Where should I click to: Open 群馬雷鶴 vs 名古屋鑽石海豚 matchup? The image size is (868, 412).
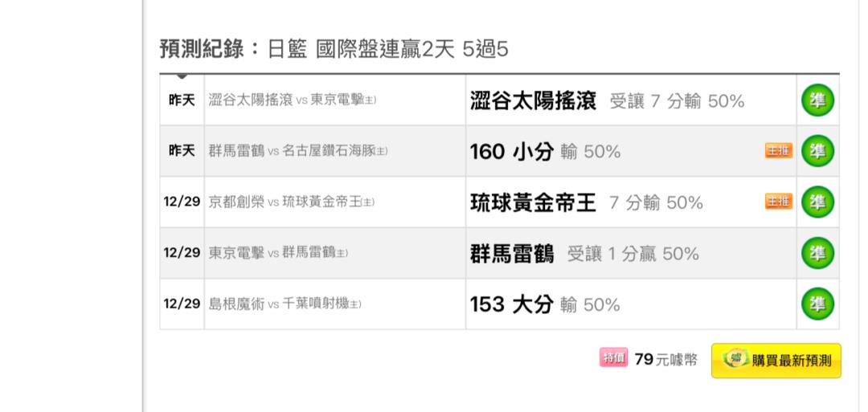[x=298, y=151]
